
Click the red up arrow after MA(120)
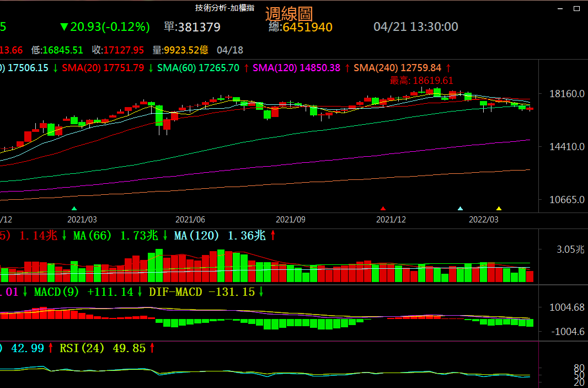click(x=272, y=236)
